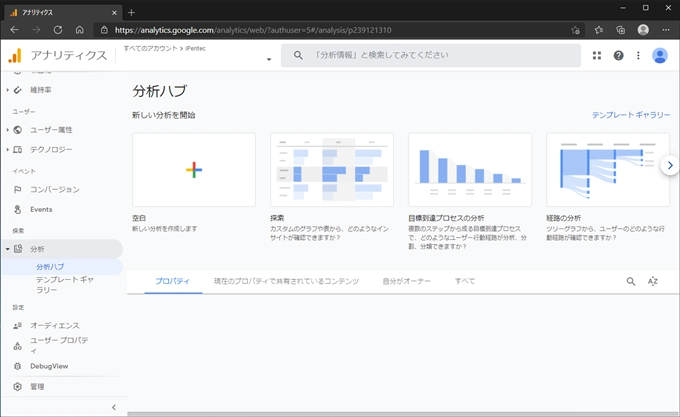Open new browser tab with plus

pyautogui.click(x=131, y=13)
